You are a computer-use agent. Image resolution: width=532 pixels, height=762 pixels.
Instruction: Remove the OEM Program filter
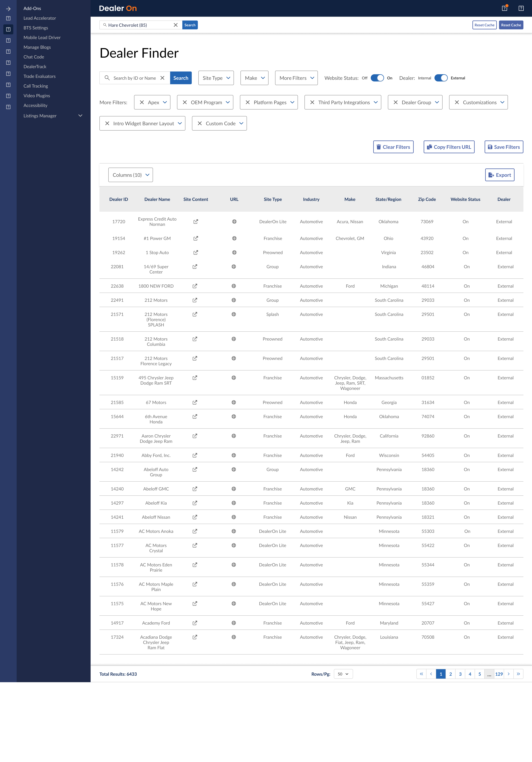coord(185,102)
